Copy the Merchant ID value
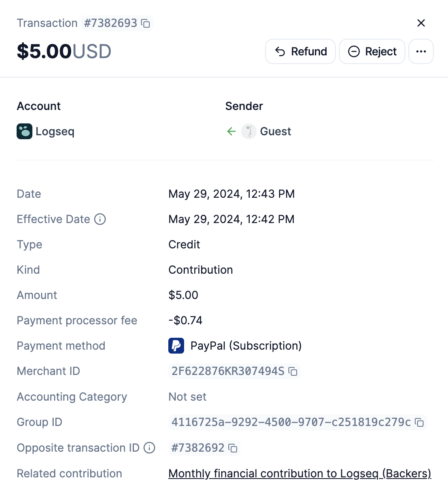The width and height of the screenshot is (448, 492). (293, 371)
